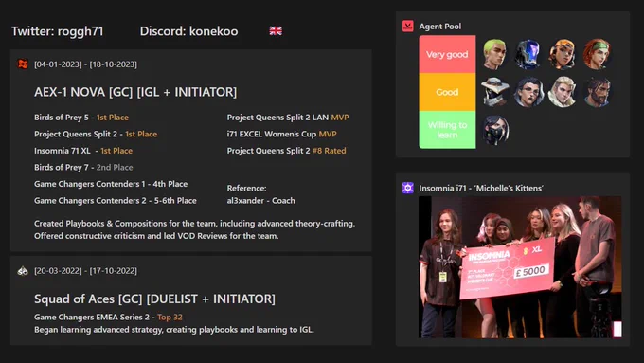The image size is (644, 363).
Task: Click the AEX-1 team logo next to 04-01-2023
Action: [23, 64]
